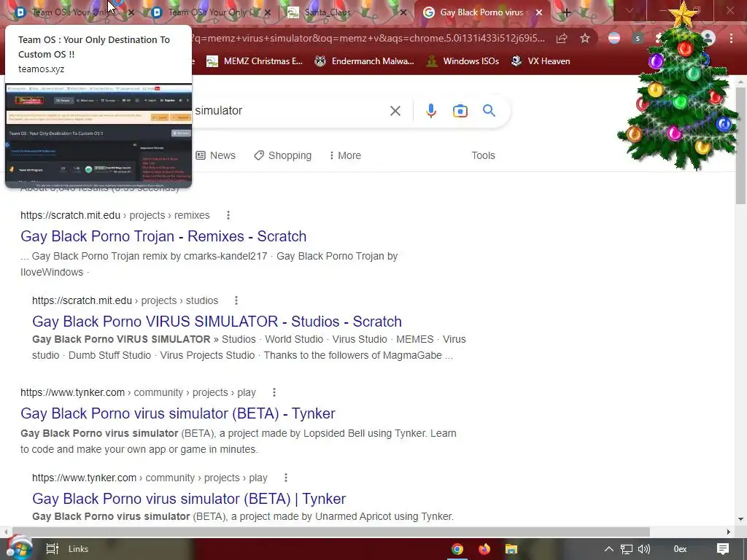The width and height of the screenshot is (747, 560).
Task: Open File Explorer from the taskbar
Action: 511,549
